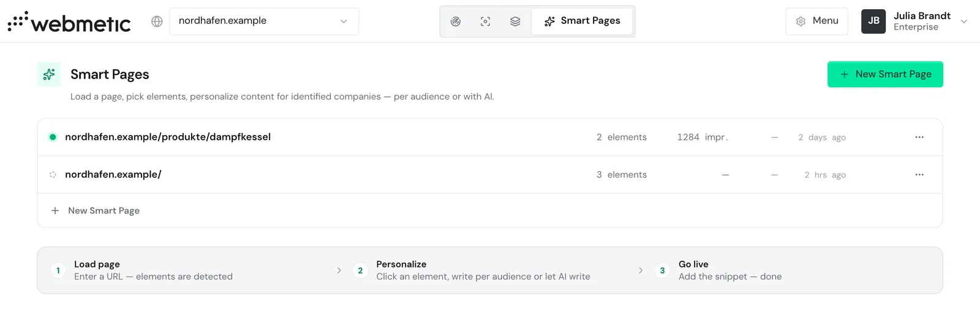Click the dashed draft status circle for nordhafen.example/
The height and width of the screenshot is (314, 980).
(53, 175)
